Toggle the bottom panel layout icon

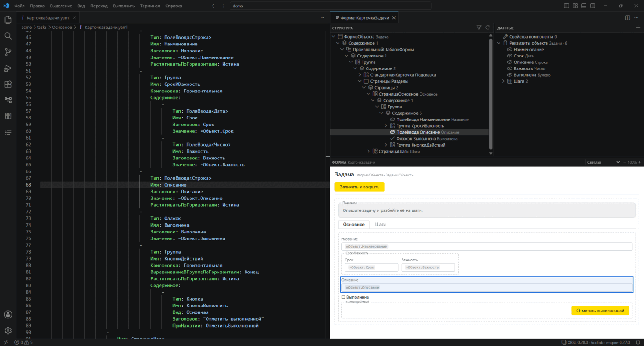[584, 6]
